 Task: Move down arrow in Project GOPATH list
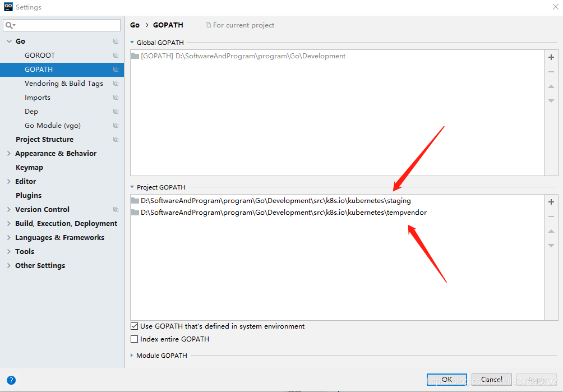pyautogui.click(x=551, y=246)
